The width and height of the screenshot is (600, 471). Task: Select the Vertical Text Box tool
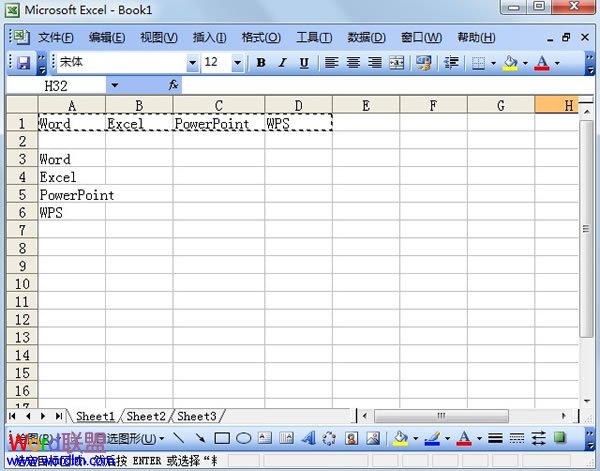[286, 438]
